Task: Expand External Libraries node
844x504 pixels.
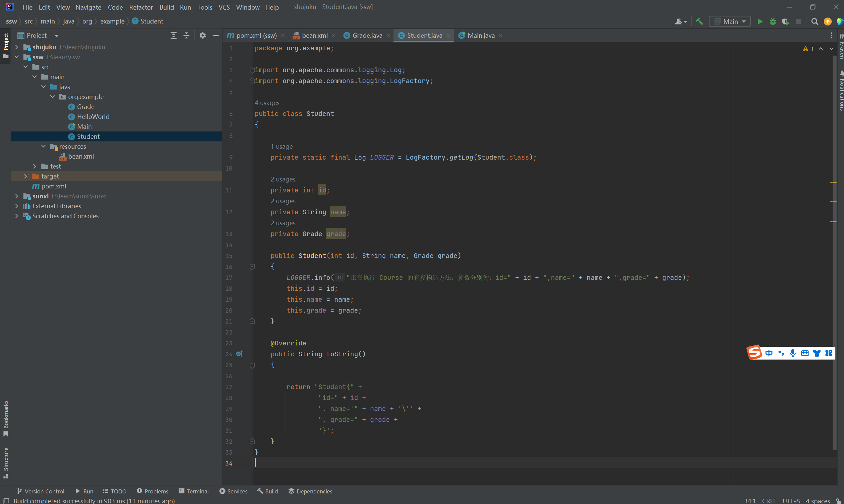Action: point(17,206)
